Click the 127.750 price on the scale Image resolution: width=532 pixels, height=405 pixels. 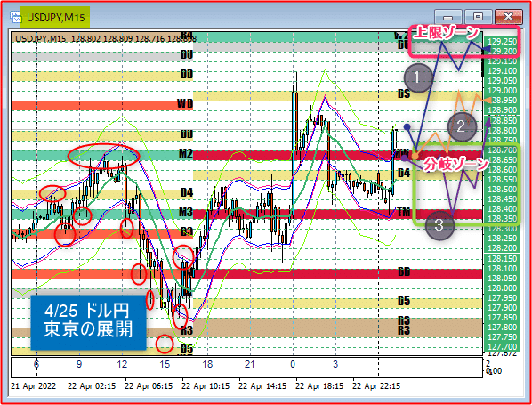(x=503, y=337)
